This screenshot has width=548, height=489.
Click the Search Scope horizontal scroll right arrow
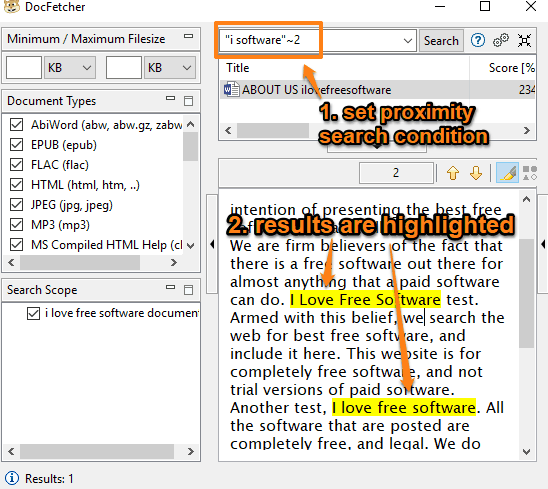pos(190,451)
